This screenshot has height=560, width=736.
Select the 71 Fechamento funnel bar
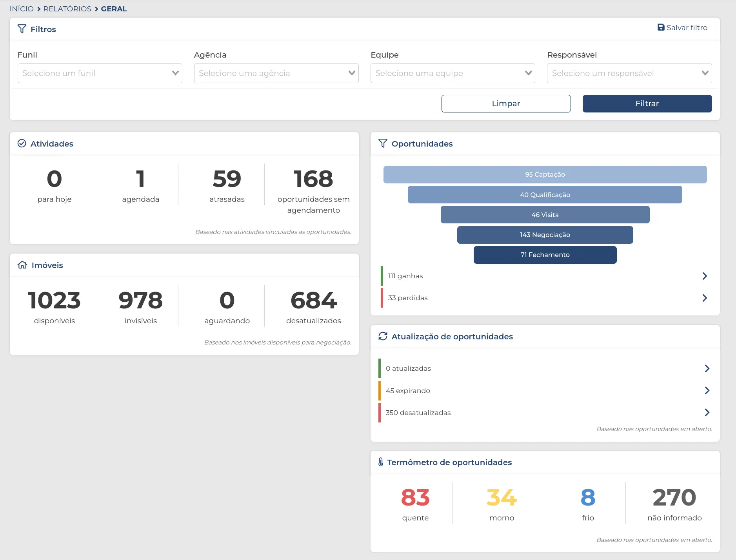coord(545,255)
